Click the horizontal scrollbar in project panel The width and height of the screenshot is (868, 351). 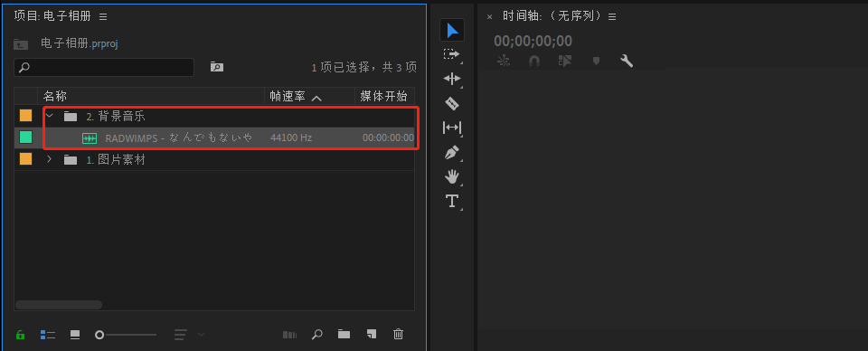tap(59, 305)
